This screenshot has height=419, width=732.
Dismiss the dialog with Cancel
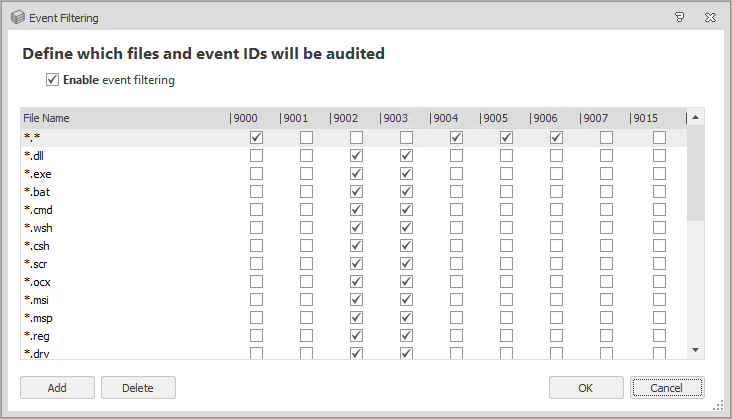[x=667, y=388]
